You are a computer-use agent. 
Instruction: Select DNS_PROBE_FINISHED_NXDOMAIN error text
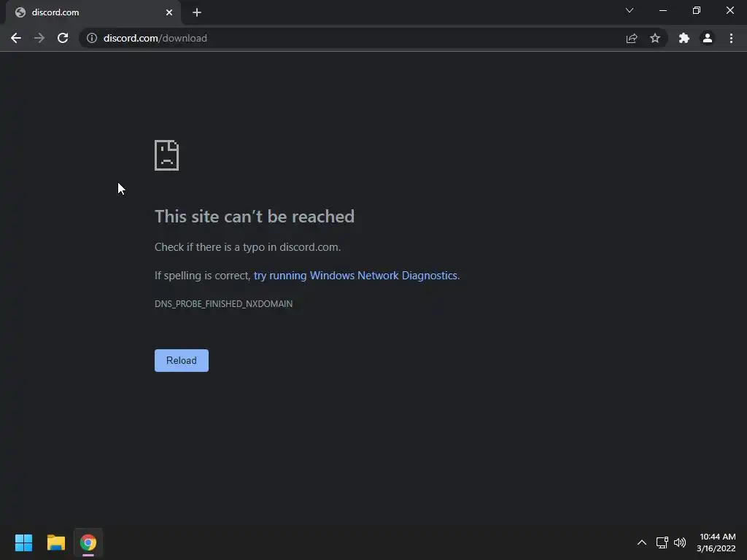(x=223, y=304)
